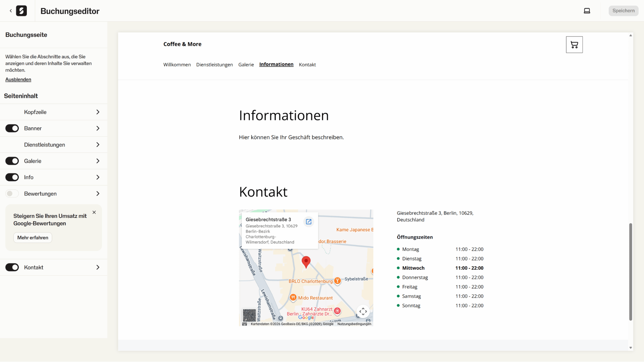The width and height of the screenshot is (644, 362).
Task: Click the preview vertical scrollbar thumb
Action: [x=631, y=272]
